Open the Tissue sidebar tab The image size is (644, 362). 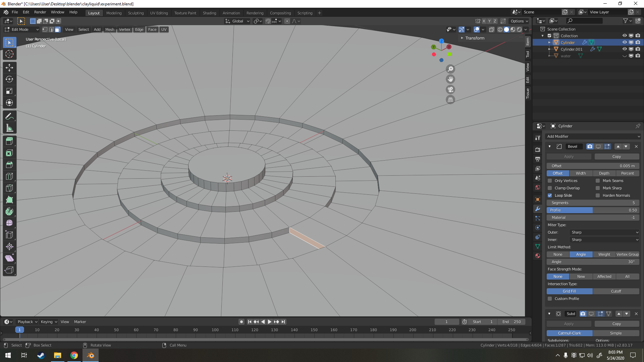click(528, 93)
